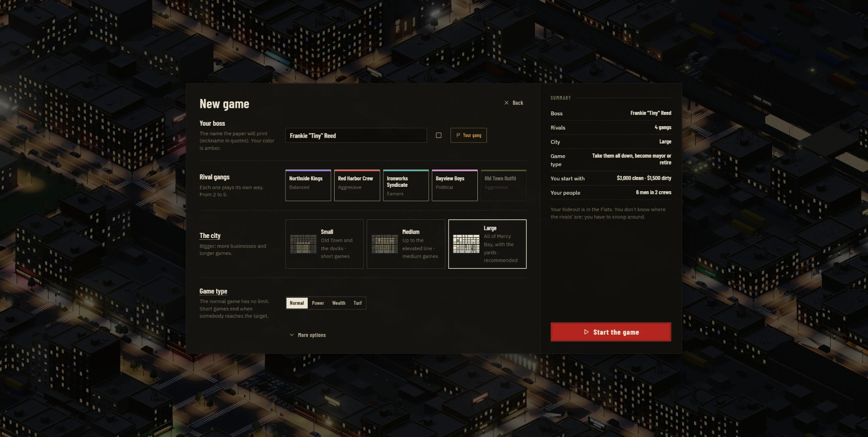Select the Power game type
This screenshot has width=868, height=437.
point(318,303)
